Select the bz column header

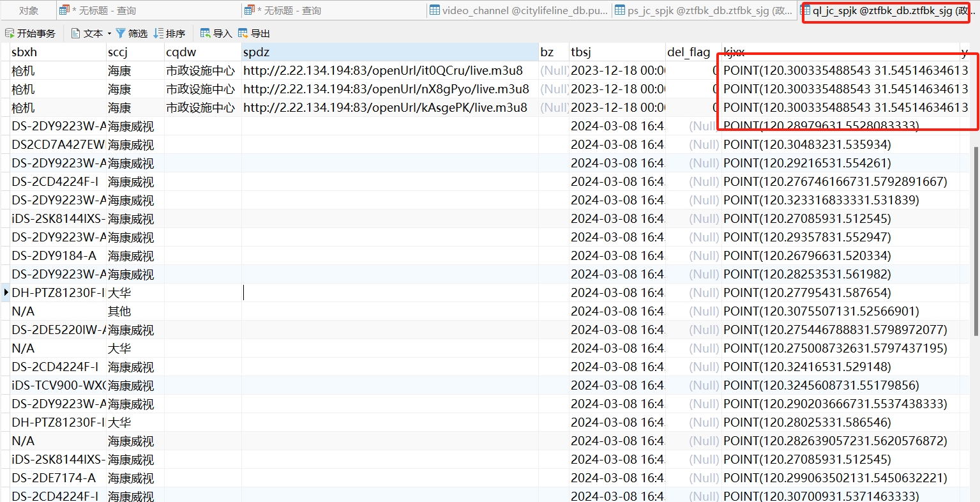click(x=554, y=52)
